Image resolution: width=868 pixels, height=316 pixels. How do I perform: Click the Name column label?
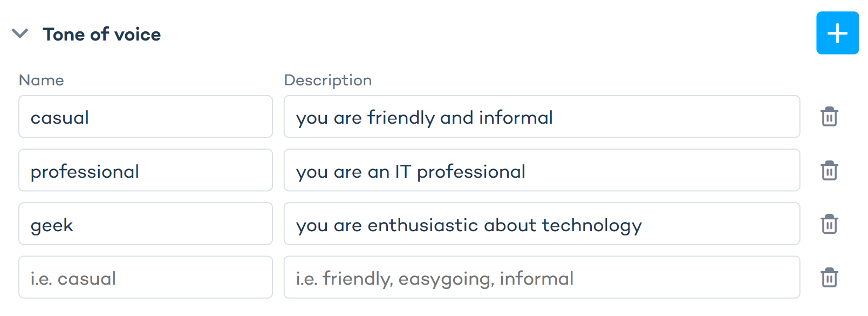(42, 80)
